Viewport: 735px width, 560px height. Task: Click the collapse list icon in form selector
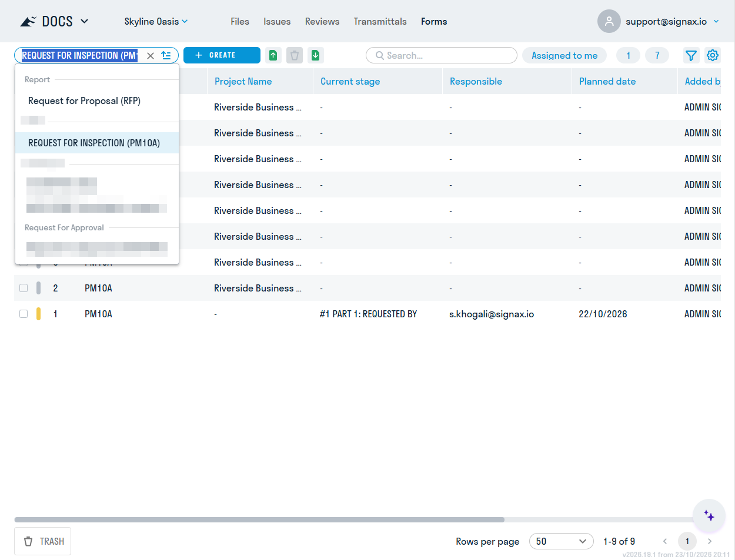click(166, 55)
